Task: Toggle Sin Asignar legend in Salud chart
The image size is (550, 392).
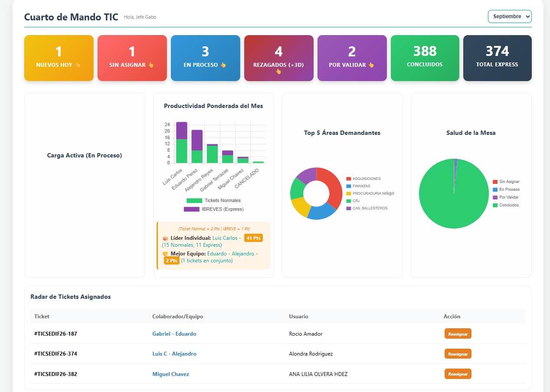Action: pos(506,182)
